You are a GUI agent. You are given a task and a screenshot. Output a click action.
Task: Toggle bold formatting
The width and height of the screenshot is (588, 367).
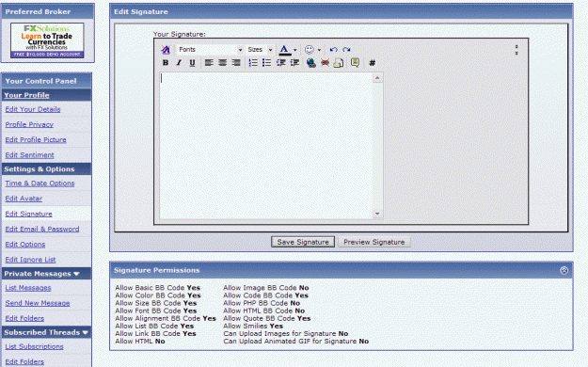166,63
